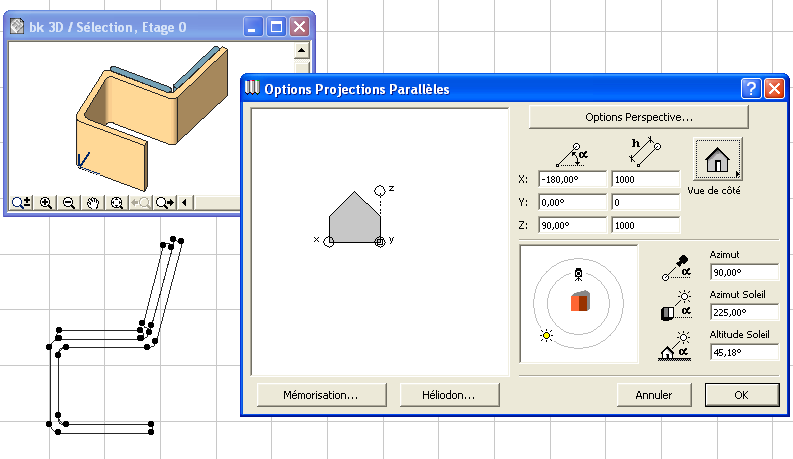793x459 pixels.
Task: Edit the Azimut field showing 90,00°
Action: (x=744, y=272)
